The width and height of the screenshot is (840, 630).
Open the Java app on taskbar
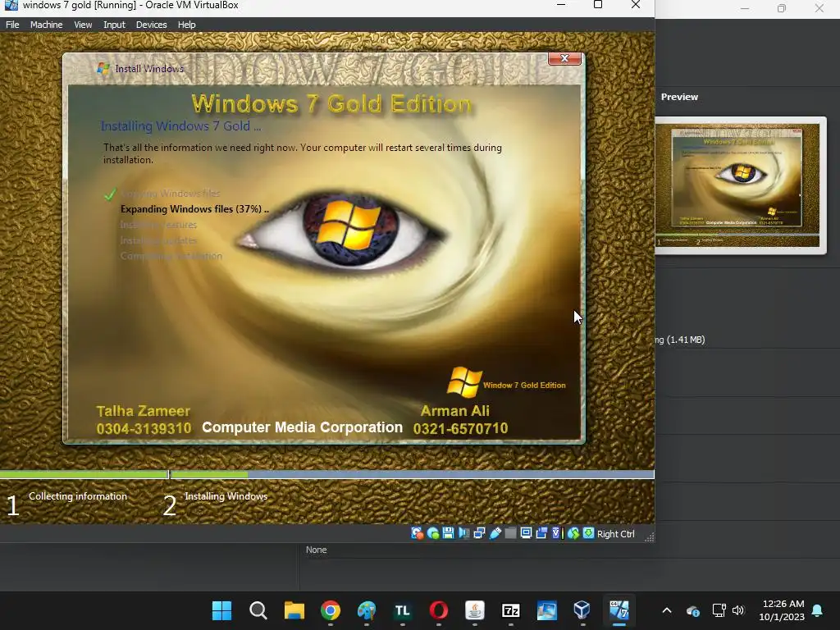(x=475, y=610)
